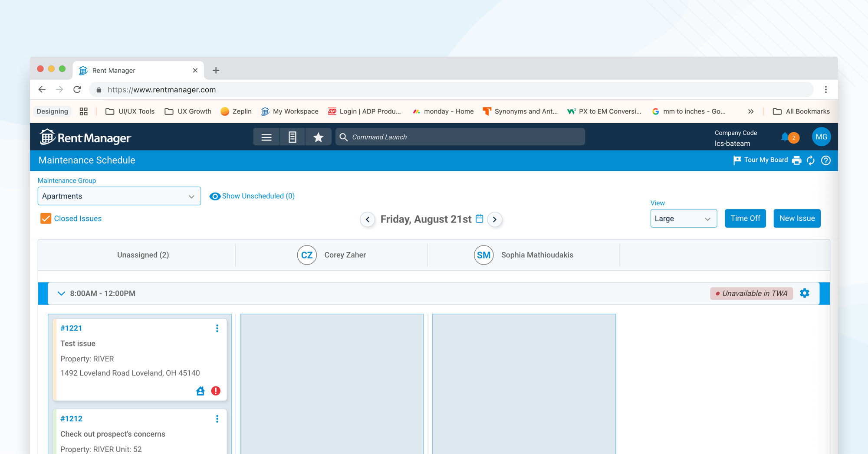Open the browser three-dot menu

pyautogui.click(x=826, y=89)
